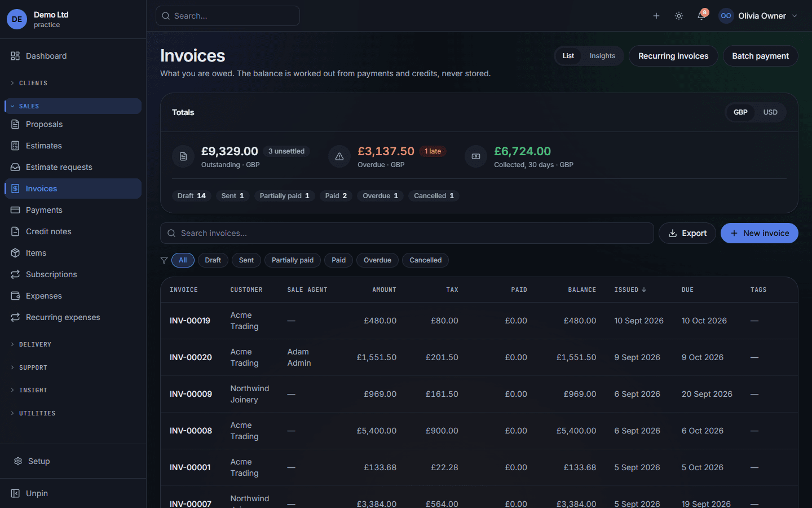Filter invoices by Partially paid chip
This screenshot has width=812, height=508.
(x=293, y=260)
